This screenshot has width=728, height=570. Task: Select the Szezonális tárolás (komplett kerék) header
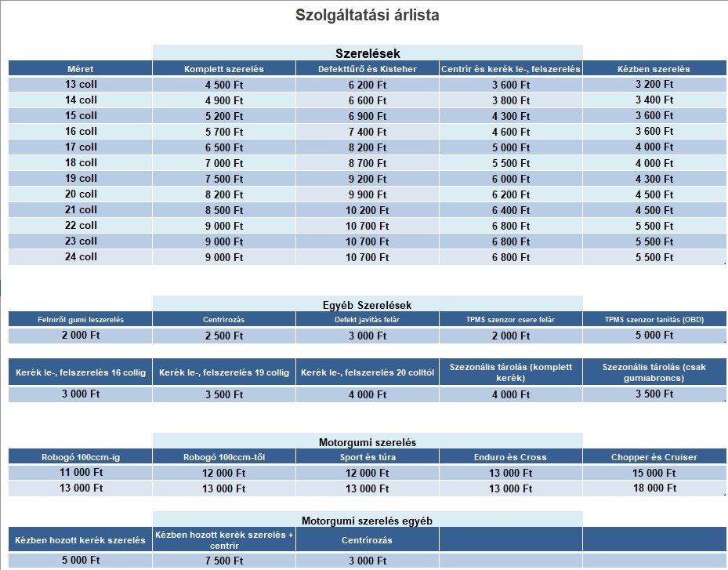point(511,372)
